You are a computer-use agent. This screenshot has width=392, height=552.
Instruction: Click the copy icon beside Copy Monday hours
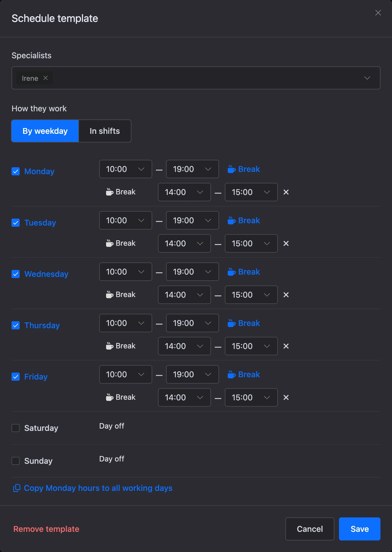pos(17,488)
